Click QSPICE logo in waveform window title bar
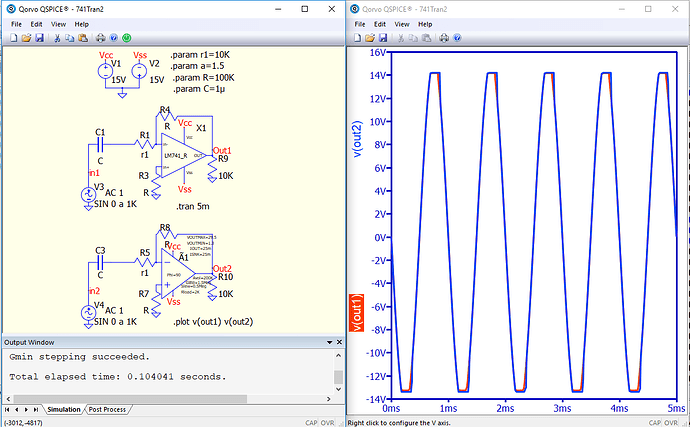 click(354, 9)
